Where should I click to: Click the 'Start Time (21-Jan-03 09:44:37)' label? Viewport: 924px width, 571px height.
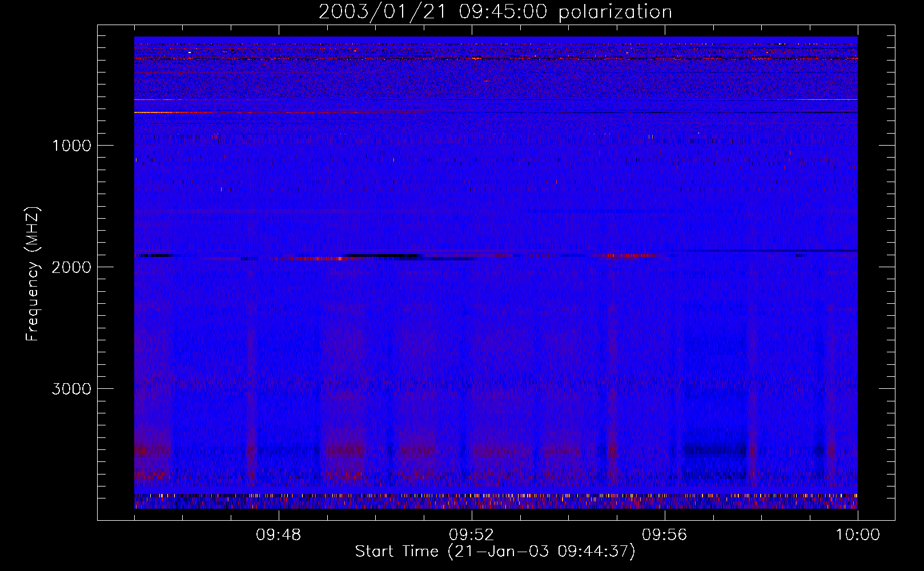[x=495, y=552]
